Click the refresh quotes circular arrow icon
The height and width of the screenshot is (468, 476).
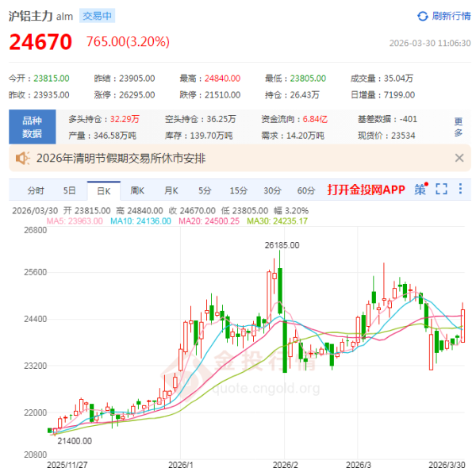click(x=422, y=16)
